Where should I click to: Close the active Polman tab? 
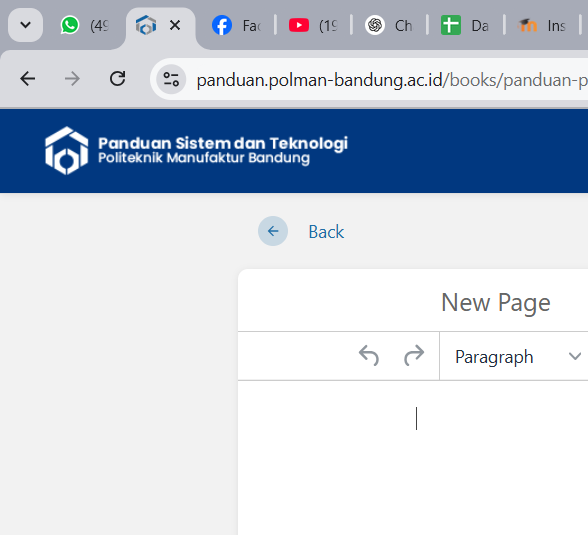point(175,25)
